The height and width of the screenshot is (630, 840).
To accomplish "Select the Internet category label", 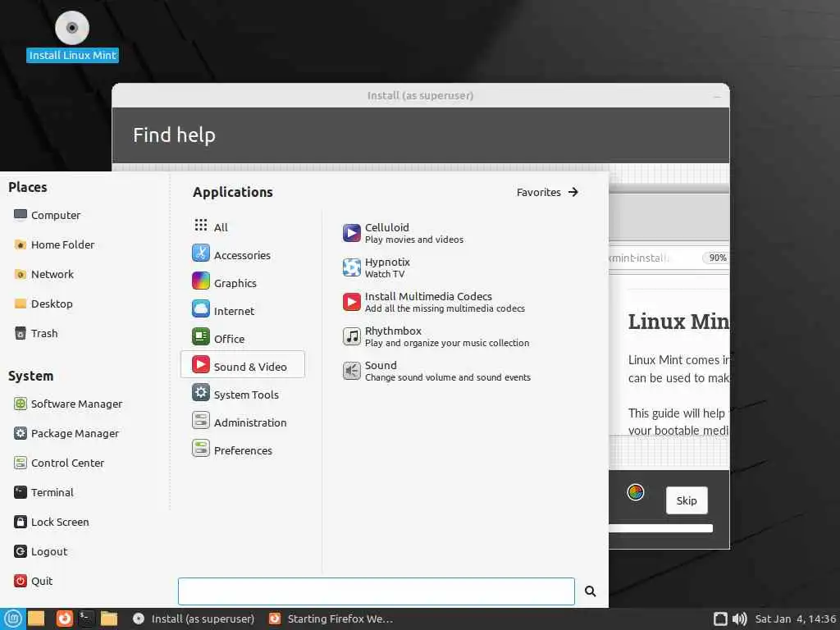I will click(234, 311).
